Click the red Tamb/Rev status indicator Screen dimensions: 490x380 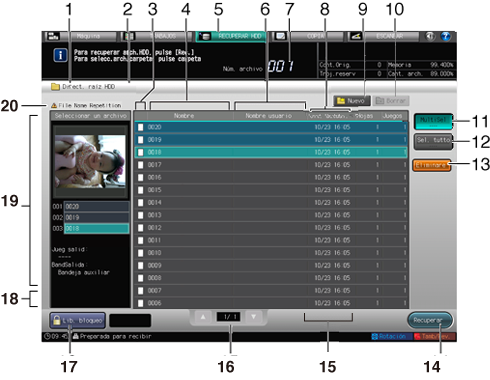click(435, 336)
